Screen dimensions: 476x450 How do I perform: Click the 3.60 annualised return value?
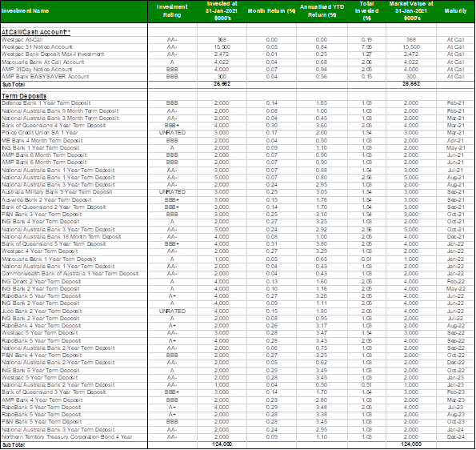pyautogui.click(x=322, y=126)
